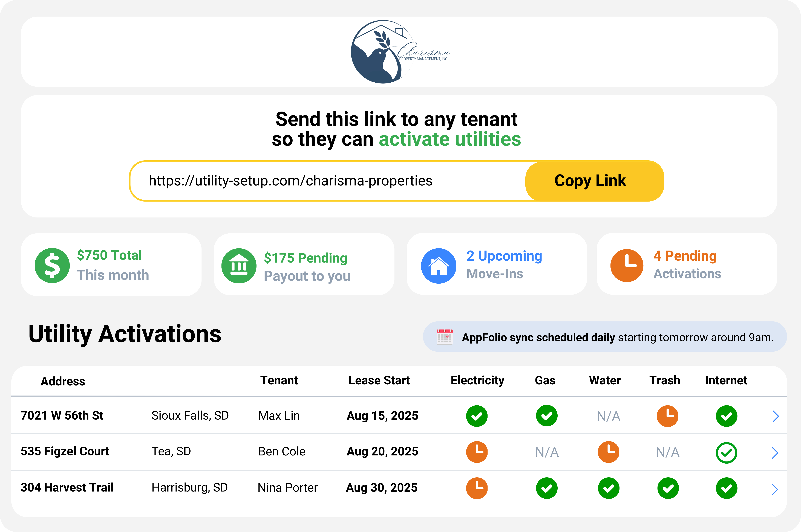
Task: Click the AppFolio sync scheduled daily notice
Action: tap(605, 337)
